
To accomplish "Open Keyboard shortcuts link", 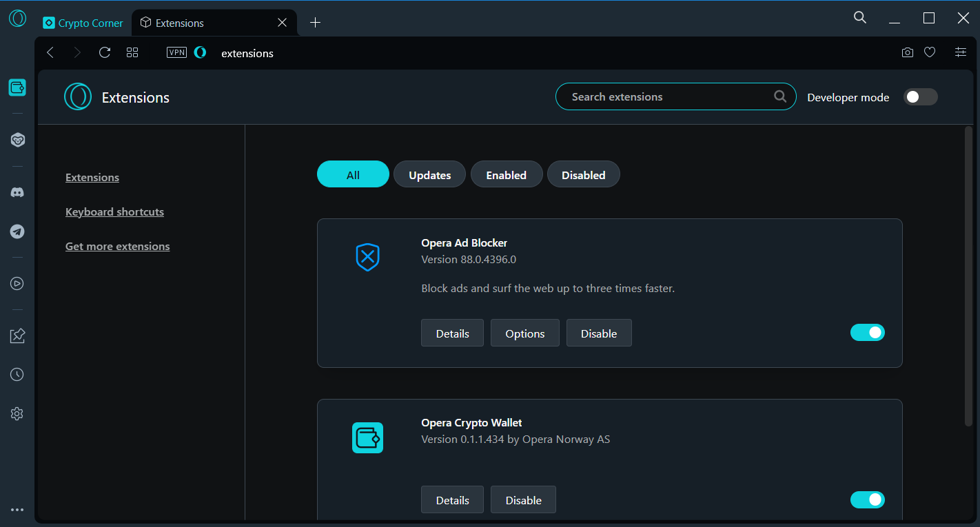I will pos(114,211).
